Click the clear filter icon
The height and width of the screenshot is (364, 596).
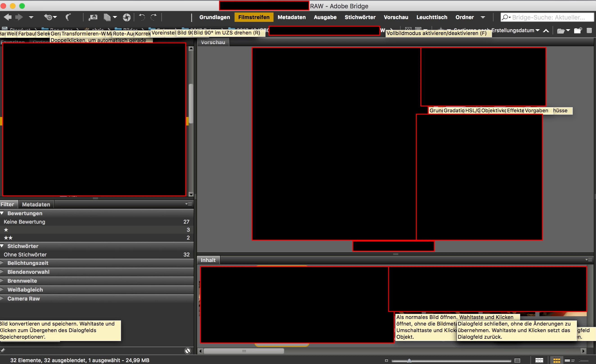[188, 351]
